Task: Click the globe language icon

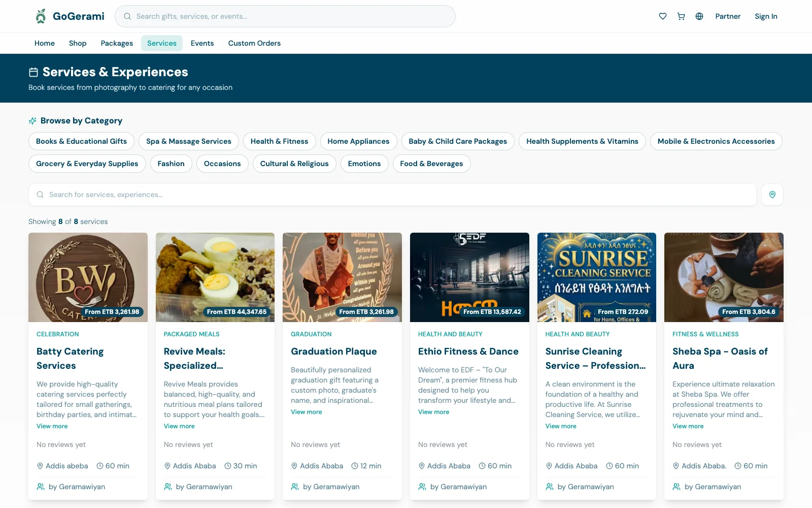Action: tap(699, 16)
